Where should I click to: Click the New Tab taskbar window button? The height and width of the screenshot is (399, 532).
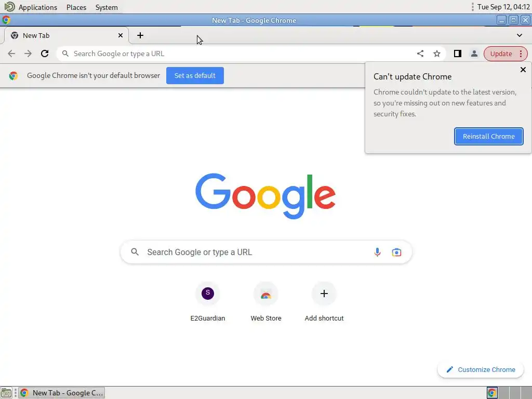click(x=62, y=393)
